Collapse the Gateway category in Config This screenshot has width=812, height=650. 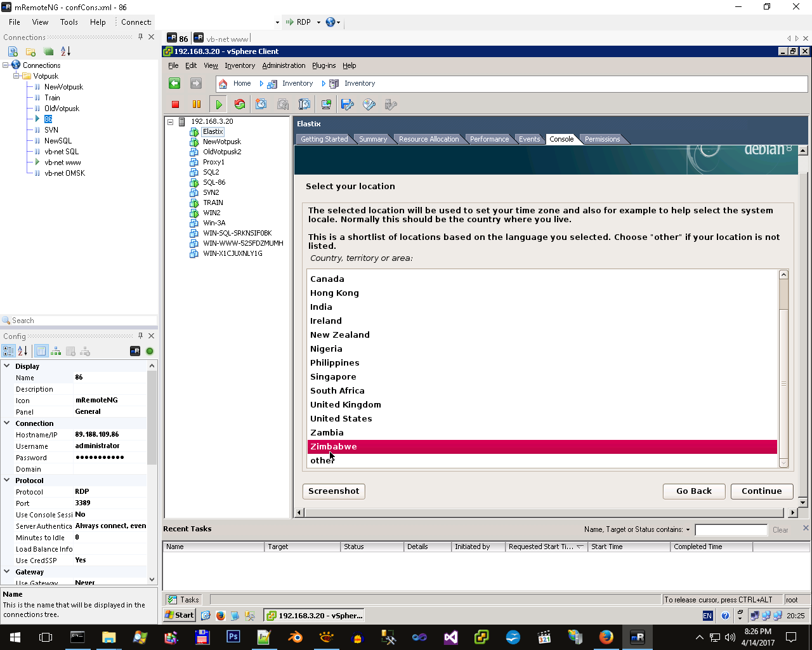pyautogui.click(x=7, y=572)
